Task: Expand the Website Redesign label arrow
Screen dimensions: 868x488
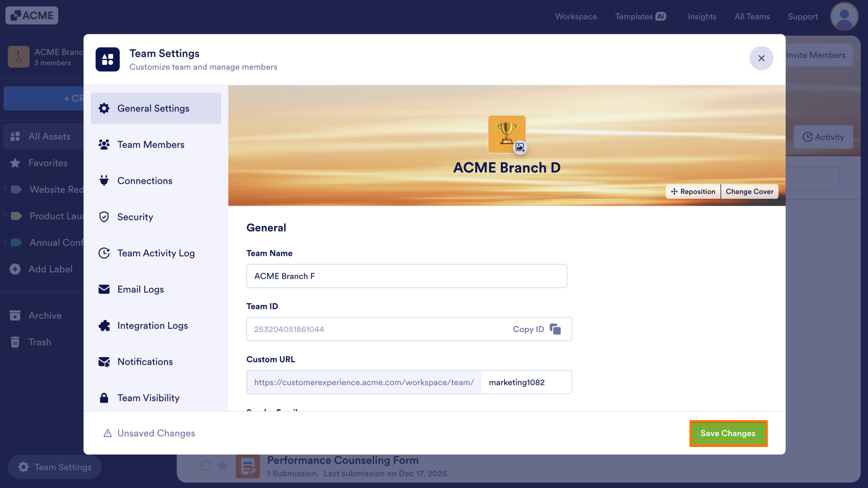Action: tap(5, 189)
